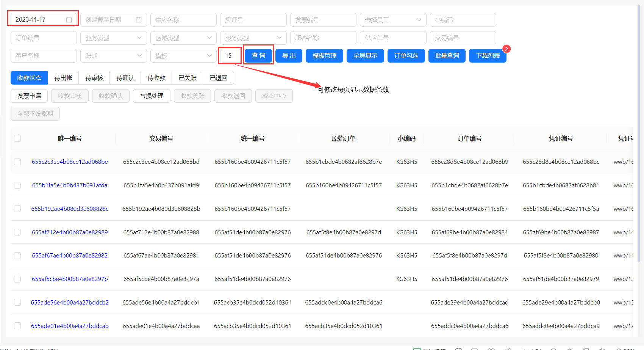The image size is (644, 350).
Task: Click the 统一编号 column header
Action: 253,139
